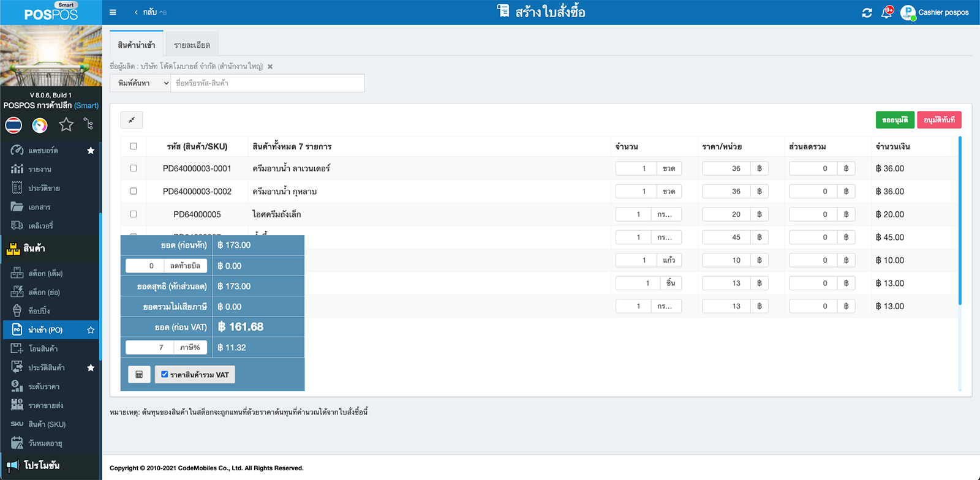Click the red อนุมัติทันที button
980x480 pixels.
pyautogui.click(x=939, y=120)
